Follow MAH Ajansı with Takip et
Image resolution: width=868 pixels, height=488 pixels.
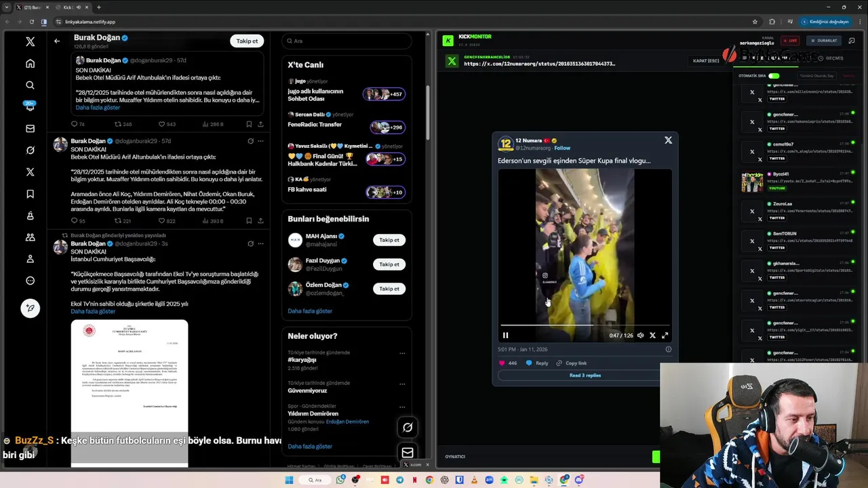click(389, 240)
